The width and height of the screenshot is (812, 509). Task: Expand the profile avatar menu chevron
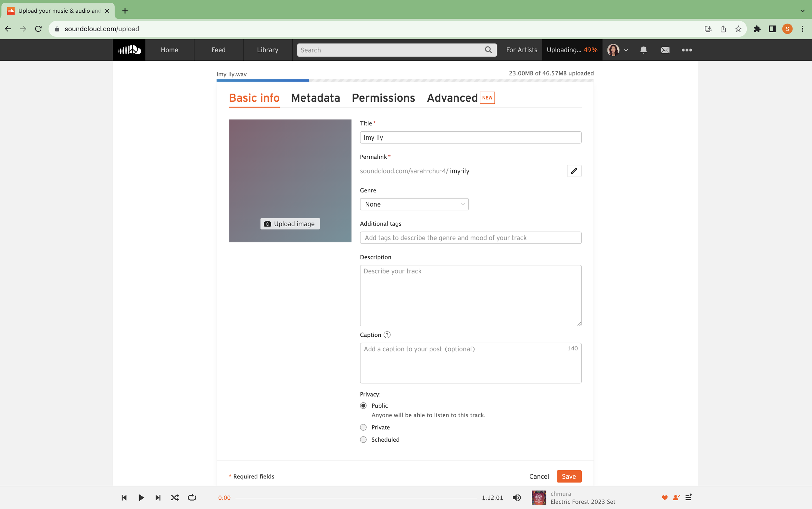[626, 50]
